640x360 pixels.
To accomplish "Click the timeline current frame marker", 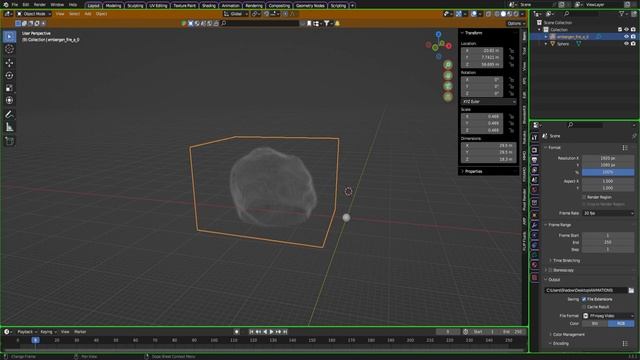I will point(36,340).
